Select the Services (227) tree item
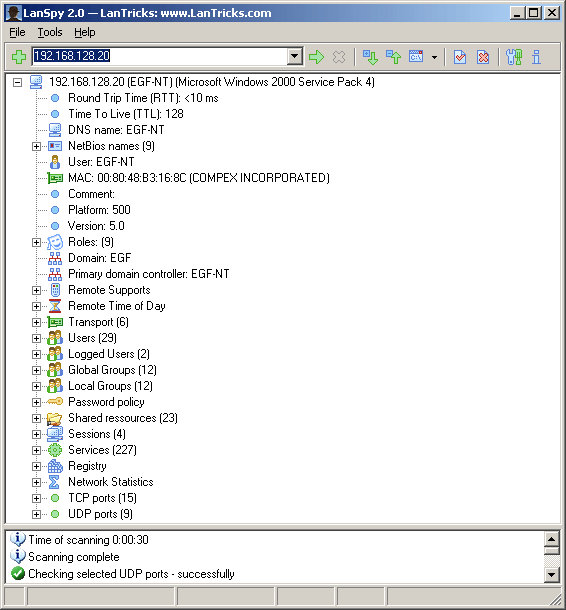Image resolution: width=566 pixels, height=610 pixels. coord(102,450)
